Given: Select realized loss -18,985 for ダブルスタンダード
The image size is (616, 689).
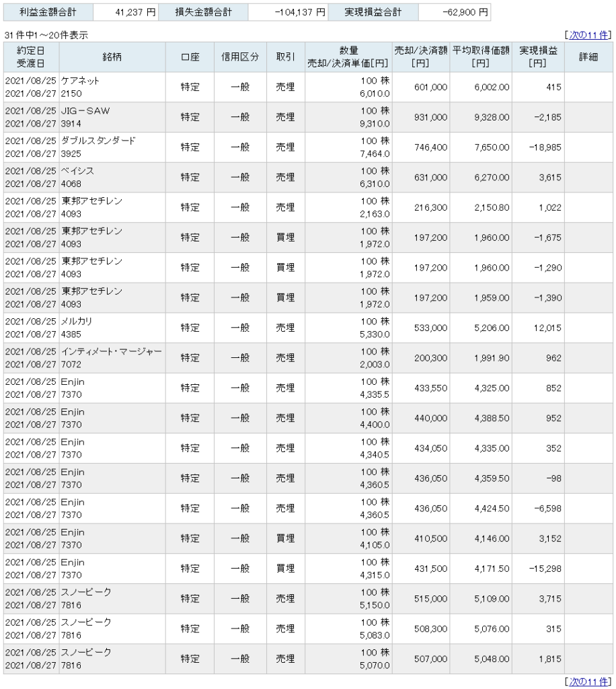Looking at the screenshot, I should click(x=545, y=147).
